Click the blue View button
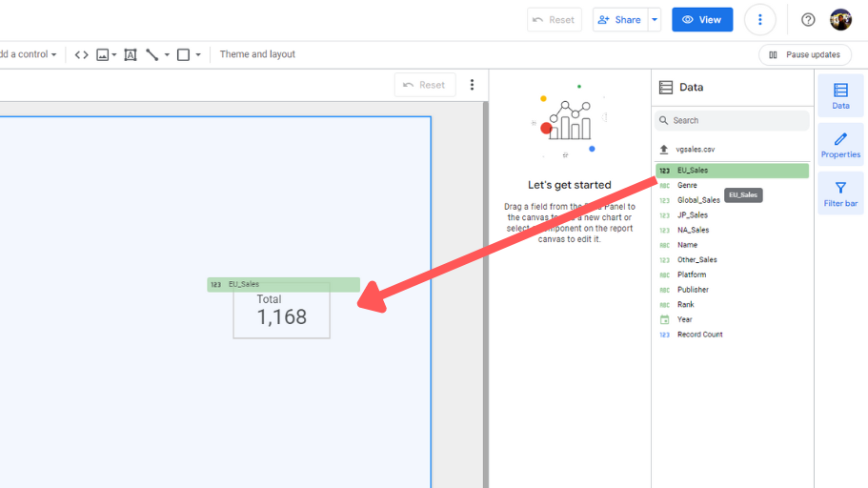Image resolution: width=868 pixels, height=488 pixels. pyautogui.click(x=702, y=20)
